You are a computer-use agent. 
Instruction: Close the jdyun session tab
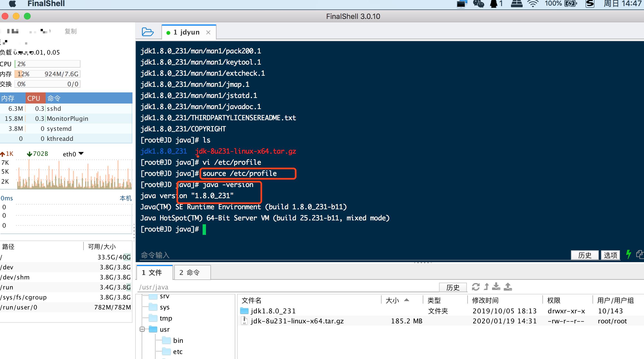click(x=208, y=32)
